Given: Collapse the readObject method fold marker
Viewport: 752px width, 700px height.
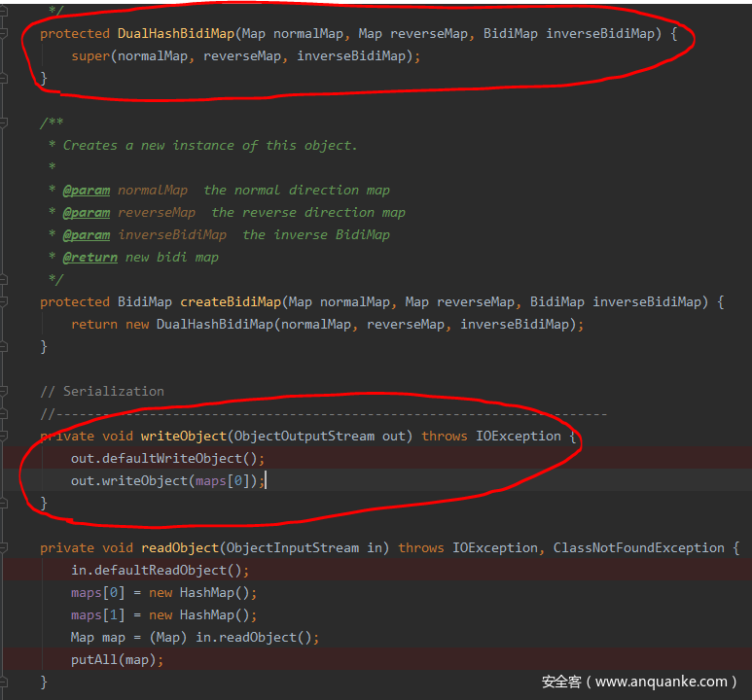Looking at the screenshot, I should click(x=4, y=548).
